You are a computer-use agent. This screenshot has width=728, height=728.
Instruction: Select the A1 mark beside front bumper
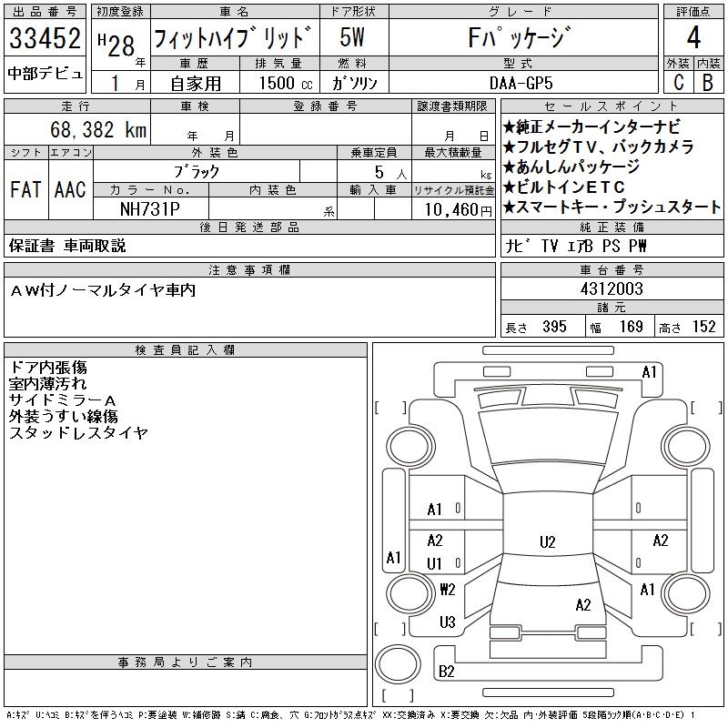click(649, 372)
